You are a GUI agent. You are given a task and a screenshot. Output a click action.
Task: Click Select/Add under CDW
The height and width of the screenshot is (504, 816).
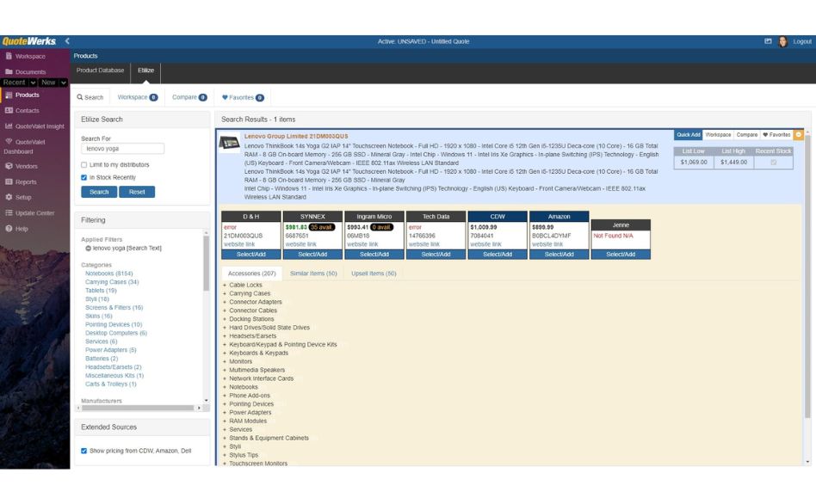498,255
